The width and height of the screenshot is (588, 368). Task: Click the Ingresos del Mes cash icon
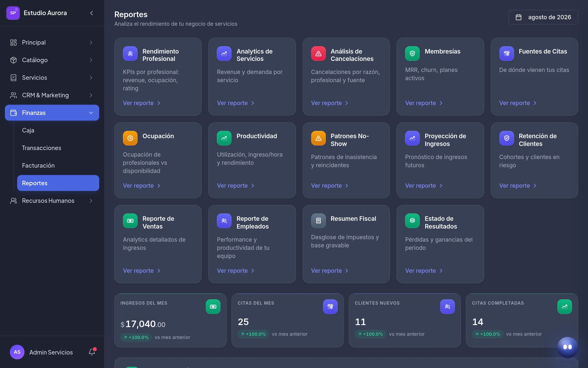213,307
